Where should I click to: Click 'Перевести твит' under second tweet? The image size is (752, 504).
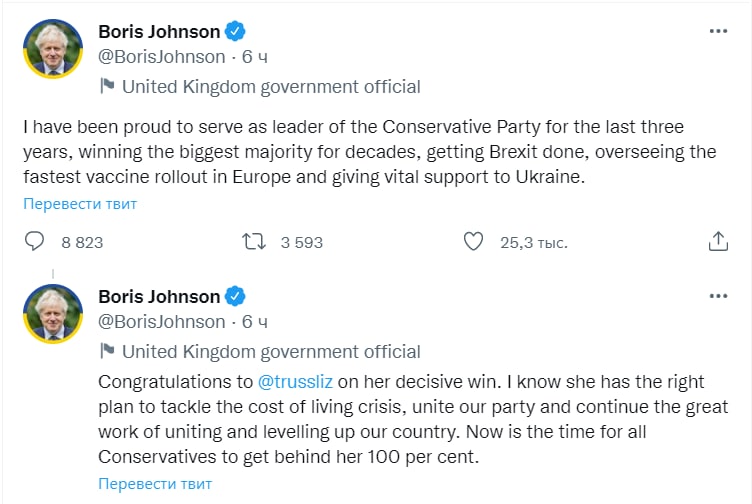(x=155, y=484)
